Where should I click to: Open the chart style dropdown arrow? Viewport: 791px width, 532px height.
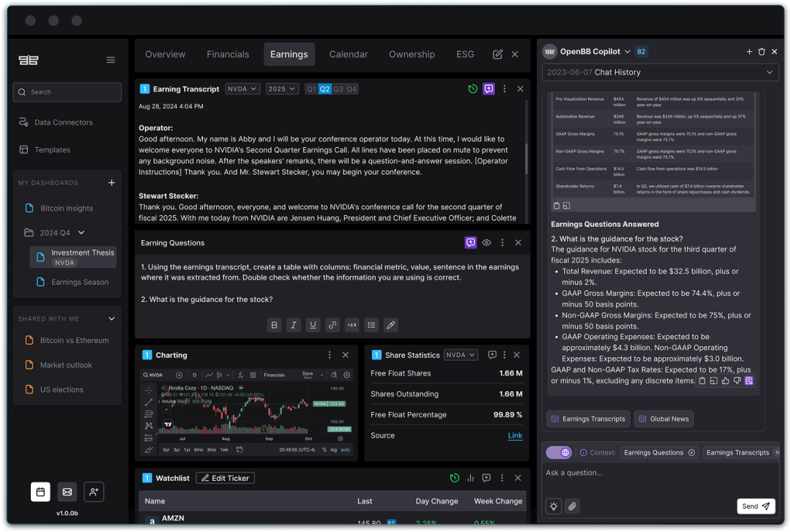228,375
